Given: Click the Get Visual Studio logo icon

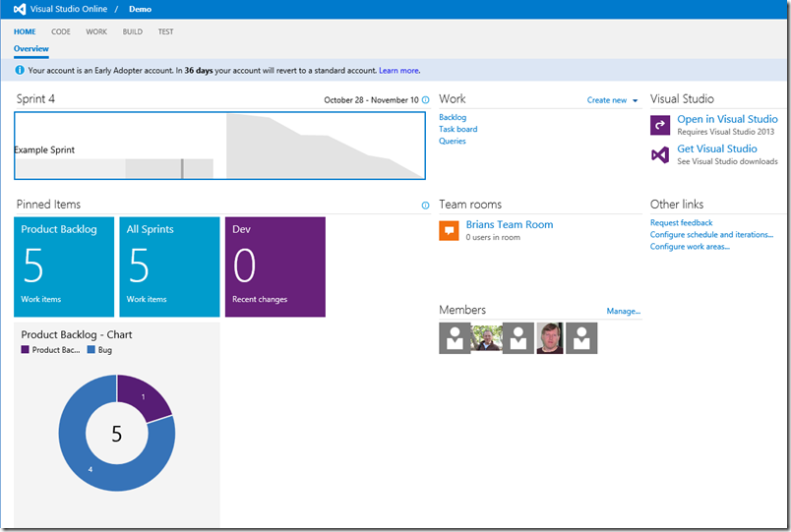Looking at the screenshot, I should (x=660, y=154).
